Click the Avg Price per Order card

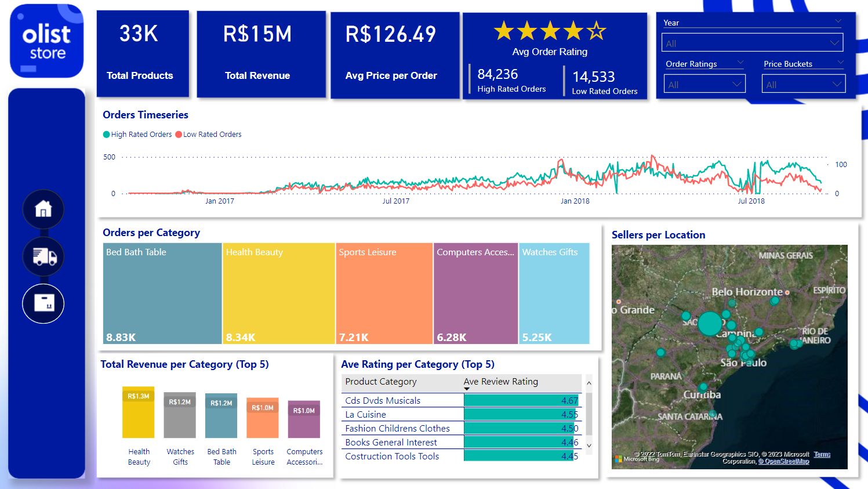pos(394,55)
